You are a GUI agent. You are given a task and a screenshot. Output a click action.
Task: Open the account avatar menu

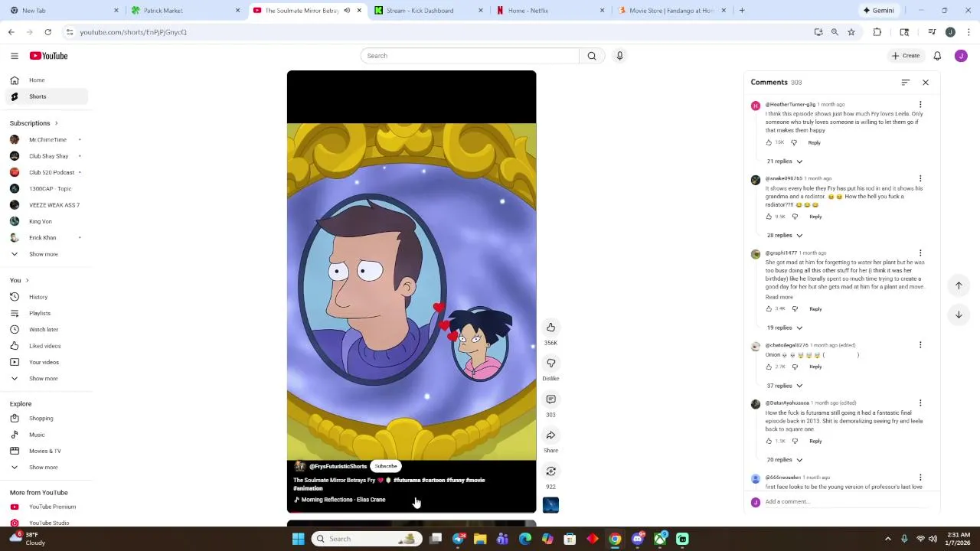point(961,56)
